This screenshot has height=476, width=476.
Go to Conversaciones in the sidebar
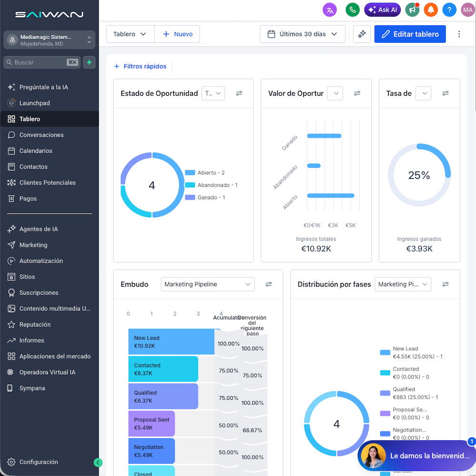[50, 135]
